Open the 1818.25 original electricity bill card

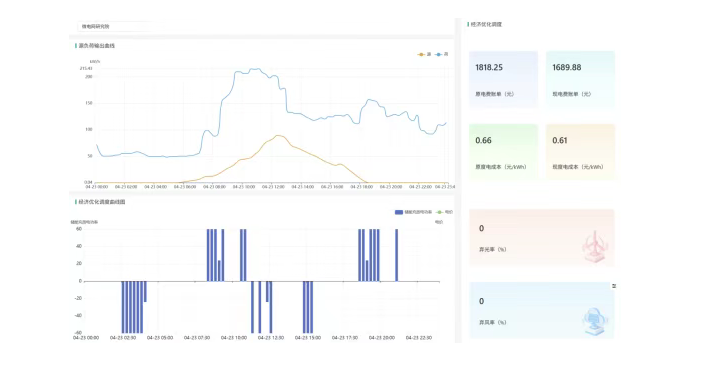tap(503, 79)
